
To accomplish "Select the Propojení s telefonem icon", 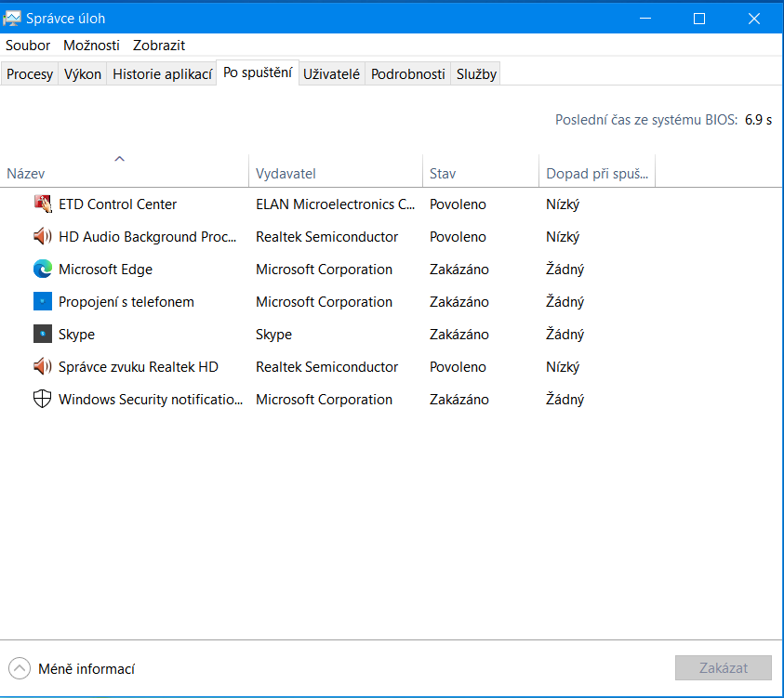I will click(42, 302).
